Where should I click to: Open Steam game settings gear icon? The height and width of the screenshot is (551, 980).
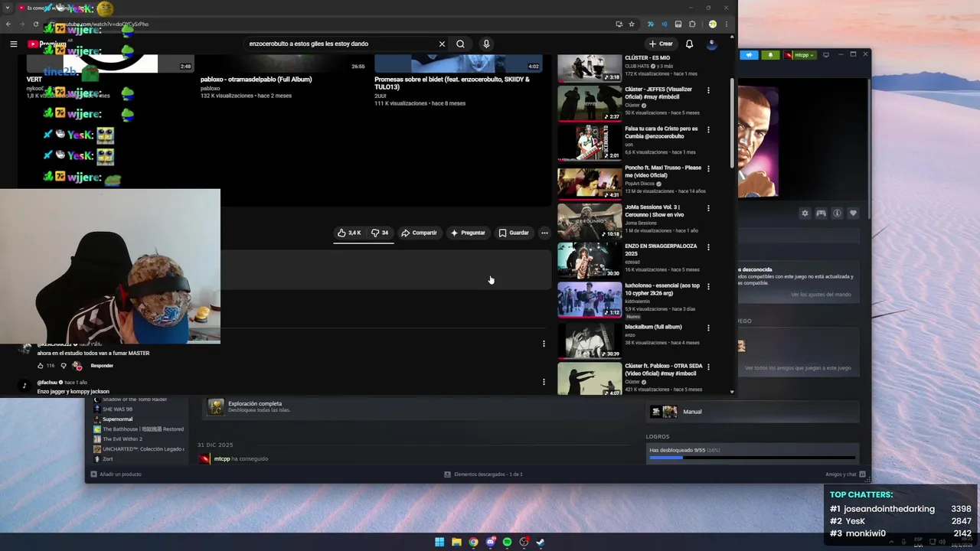pos(805,214)
